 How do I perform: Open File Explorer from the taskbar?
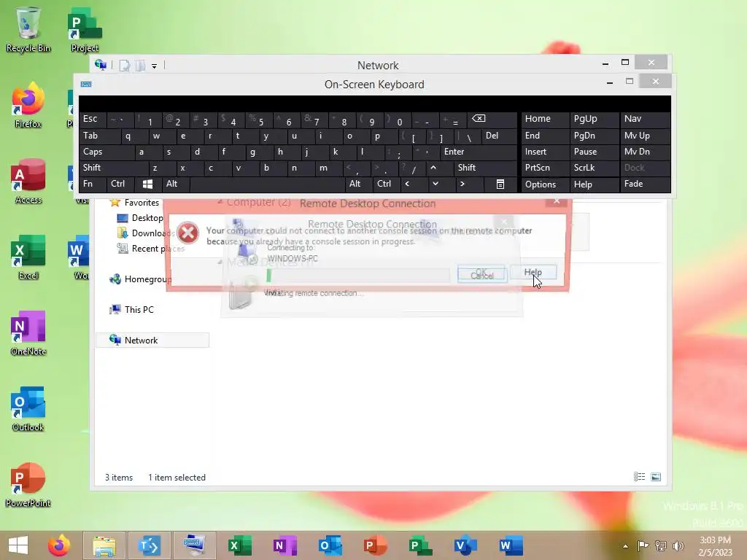click(104, 545)
